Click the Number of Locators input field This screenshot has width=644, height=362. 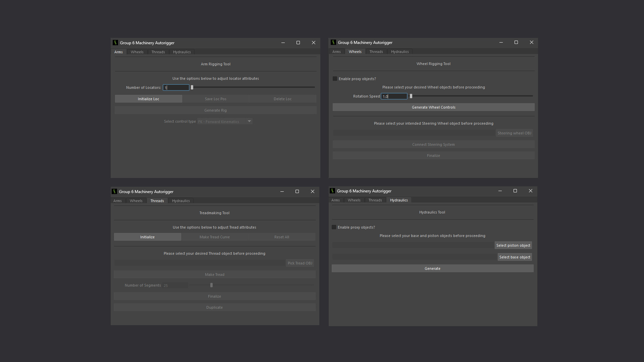(176, 87)
